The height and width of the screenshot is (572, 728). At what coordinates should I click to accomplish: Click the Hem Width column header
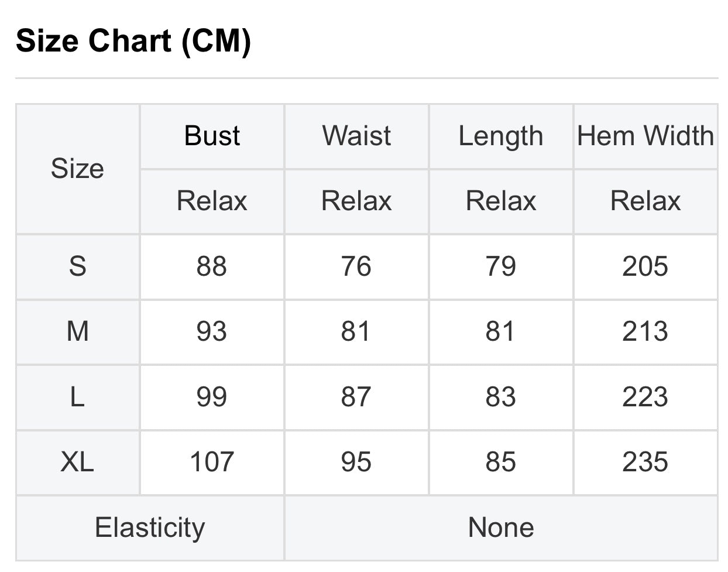[645, 136]
